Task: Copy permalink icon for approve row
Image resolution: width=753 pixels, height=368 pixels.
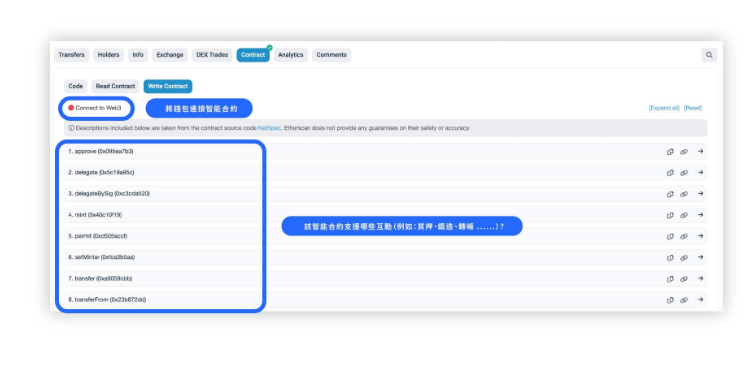Action: 684,152
